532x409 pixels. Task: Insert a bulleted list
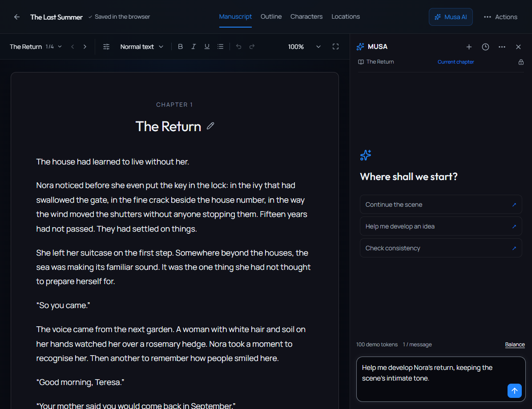221,47
